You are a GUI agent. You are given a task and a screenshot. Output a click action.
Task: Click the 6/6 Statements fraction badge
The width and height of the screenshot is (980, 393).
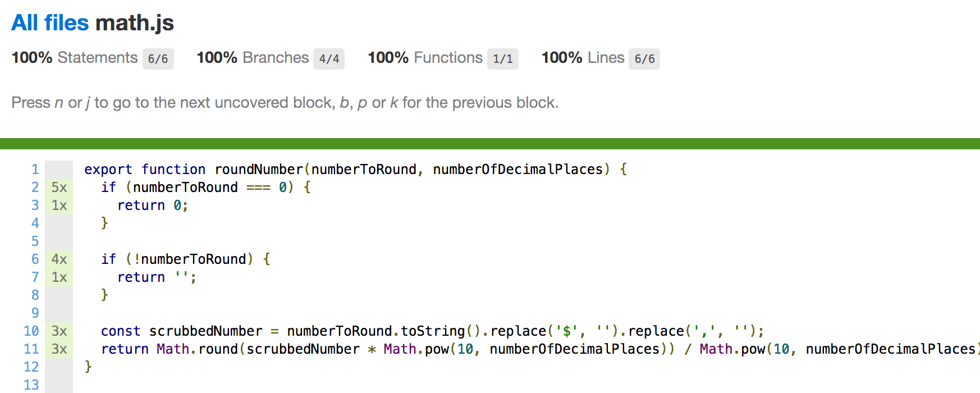tap(158, 59)
